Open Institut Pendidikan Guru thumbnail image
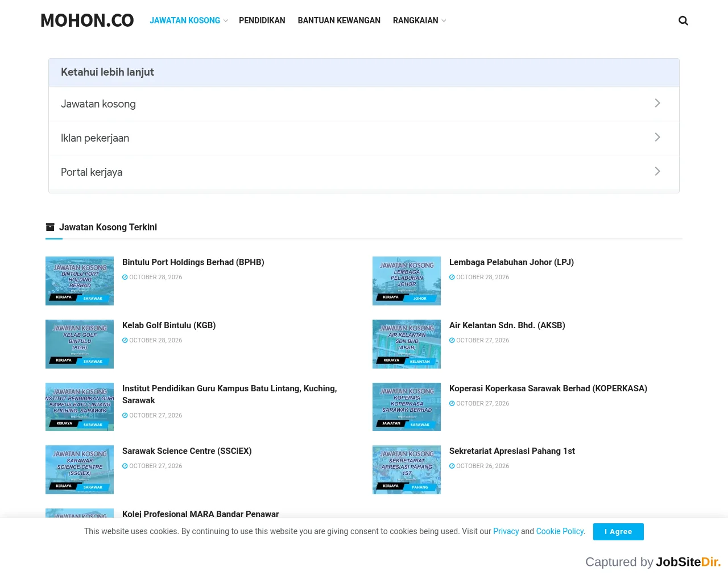The height and width of the screenshot is (579, 728). click(80, 407)
